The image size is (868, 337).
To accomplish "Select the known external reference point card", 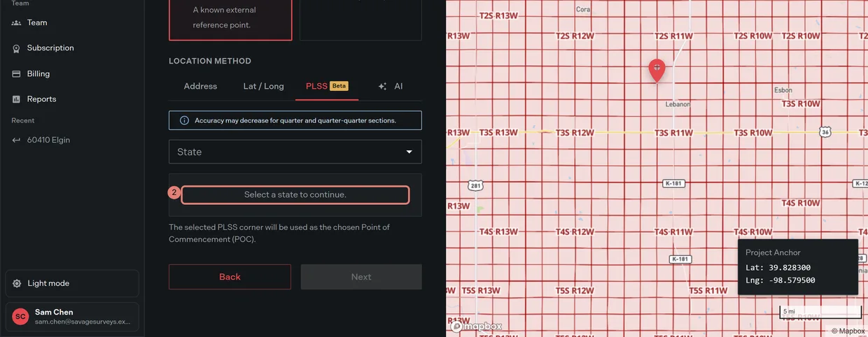I will pyautogui.click(x=230, y=20).
